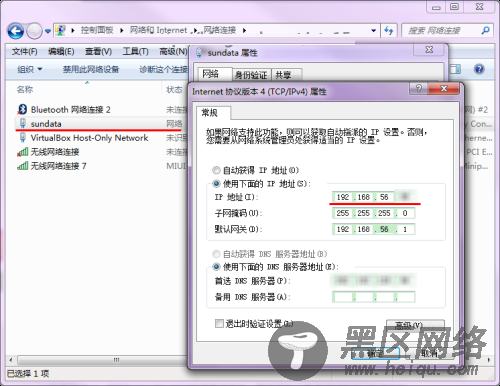Open the address bar history dropdown
This screenshot has width=500, height=386.
(374, 31)
